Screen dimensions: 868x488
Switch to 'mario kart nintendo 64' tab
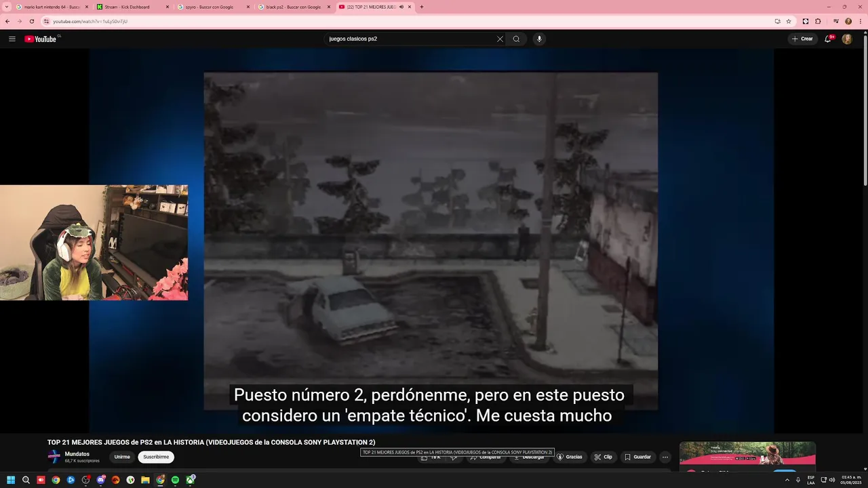tap(52, 7)
